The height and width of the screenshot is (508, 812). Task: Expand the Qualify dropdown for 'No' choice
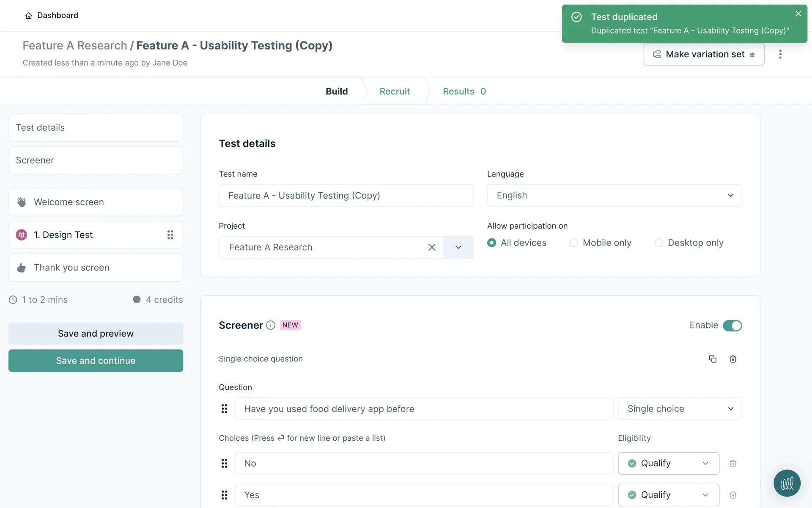click(x=668, y=464)
